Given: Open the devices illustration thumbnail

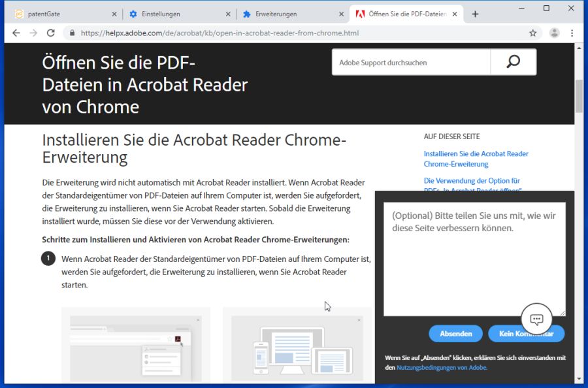Looking at the screenshot, I should coord(297,344).
